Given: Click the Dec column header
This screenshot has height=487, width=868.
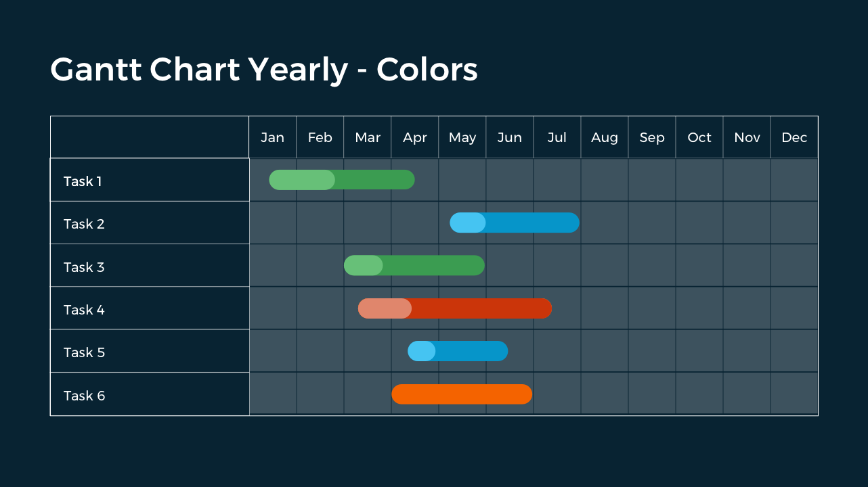Looking at the screenshot, I should tap(794, 137).
